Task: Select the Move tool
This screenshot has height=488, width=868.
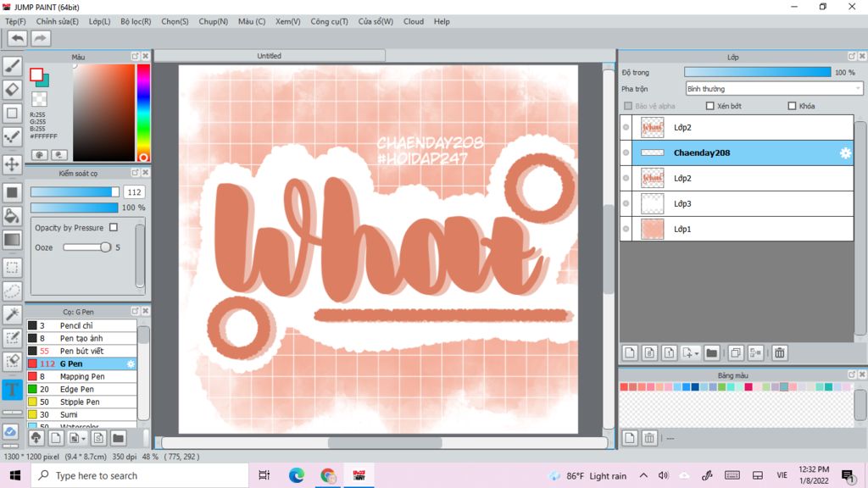Action: pos(12,164)
